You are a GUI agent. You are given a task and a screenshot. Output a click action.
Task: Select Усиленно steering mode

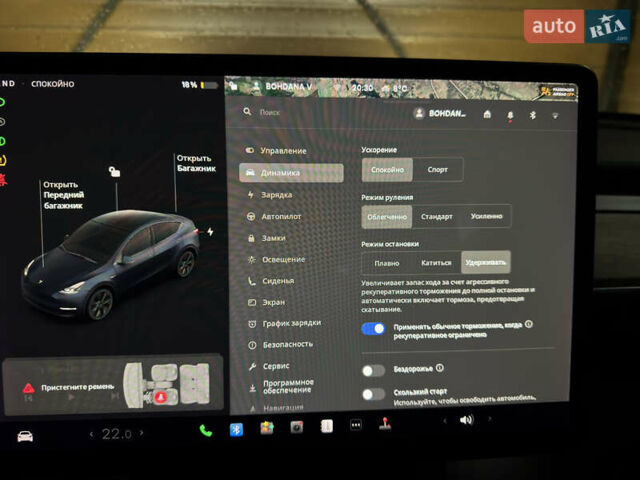click(x=486, y=216)
